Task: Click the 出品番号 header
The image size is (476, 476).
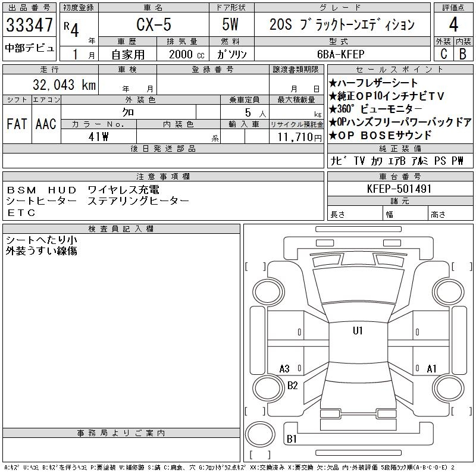Action: point(29,8)
